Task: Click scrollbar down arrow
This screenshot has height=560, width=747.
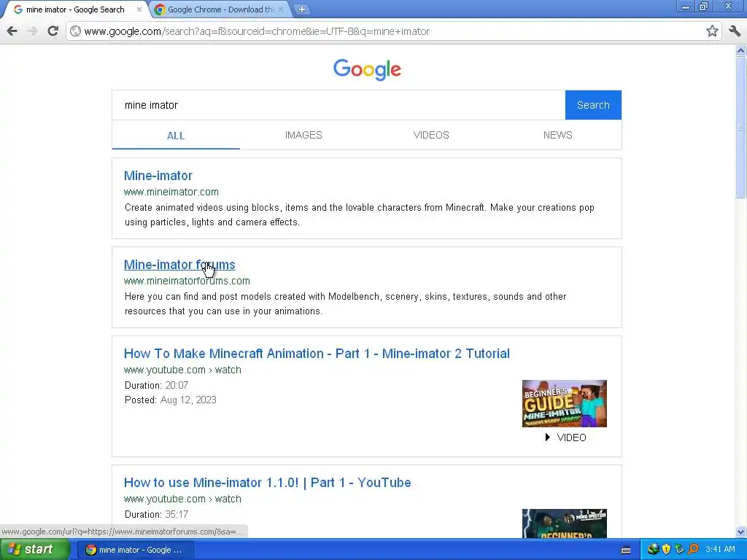Action: click(x=741, y=532)
